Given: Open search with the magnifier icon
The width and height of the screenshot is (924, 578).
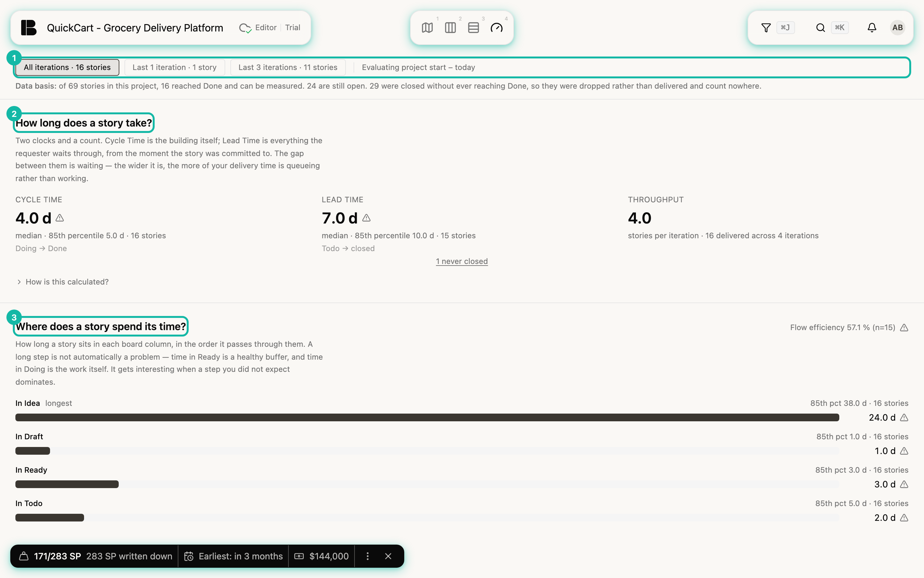Looking at the screenshot, I should (x=820, y=28).
